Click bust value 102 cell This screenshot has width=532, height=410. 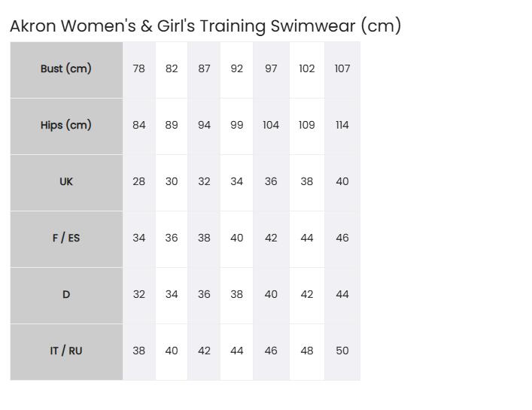(307, 70)
